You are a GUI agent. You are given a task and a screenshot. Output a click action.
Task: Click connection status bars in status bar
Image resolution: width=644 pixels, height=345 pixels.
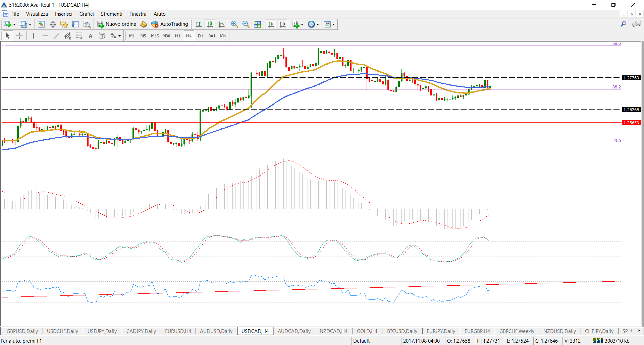598,341
